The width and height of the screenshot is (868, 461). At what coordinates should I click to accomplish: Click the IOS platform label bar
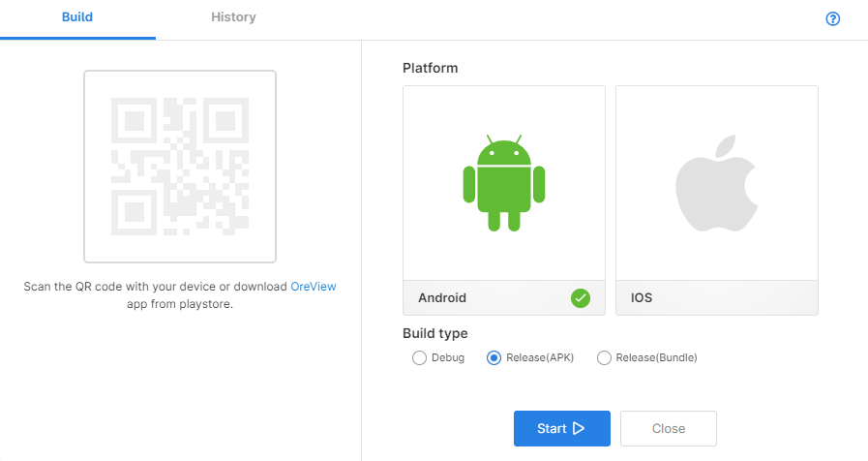click(717, 298)
